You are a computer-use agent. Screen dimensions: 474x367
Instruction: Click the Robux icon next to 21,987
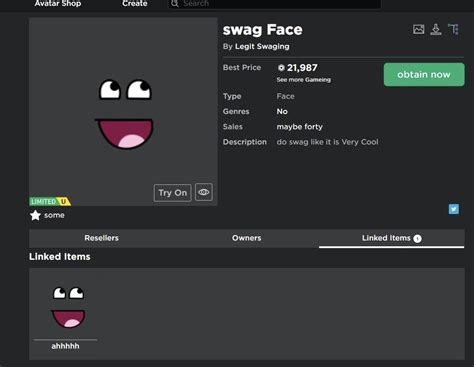(x=281, y=68)
